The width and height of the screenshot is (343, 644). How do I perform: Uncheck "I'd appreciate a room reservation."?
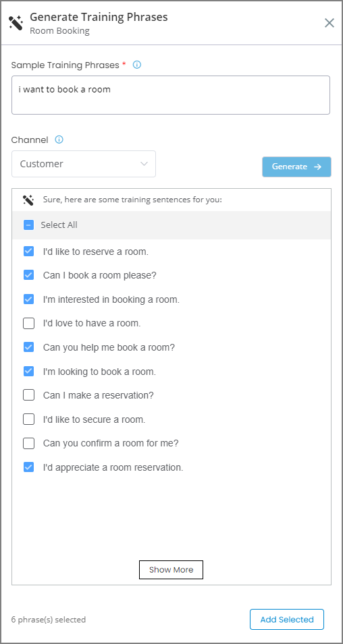[x=28, y=467]
